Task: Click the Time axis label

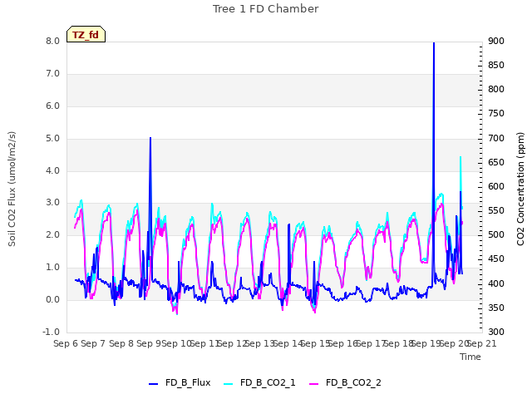Action: [x=470, y=357]
